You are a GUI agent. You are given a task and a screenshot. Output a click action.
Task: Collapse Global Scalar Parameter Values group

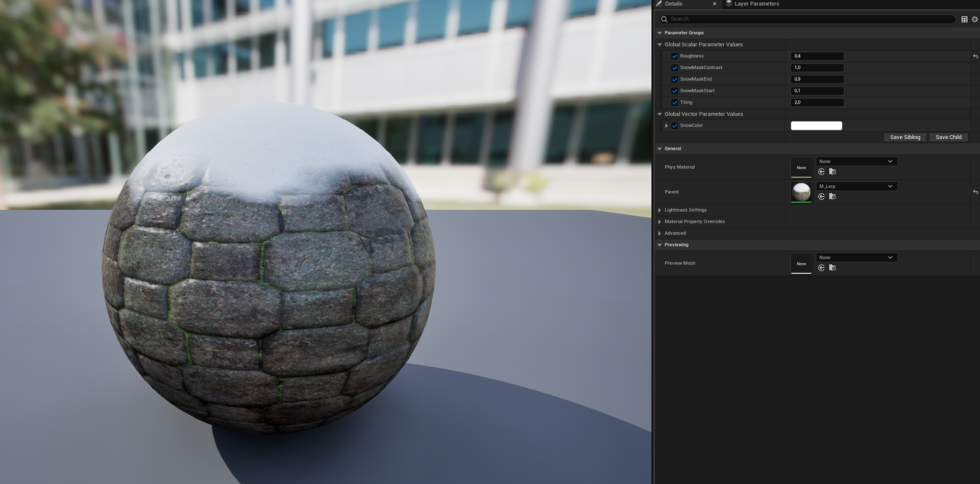(659, 44)
